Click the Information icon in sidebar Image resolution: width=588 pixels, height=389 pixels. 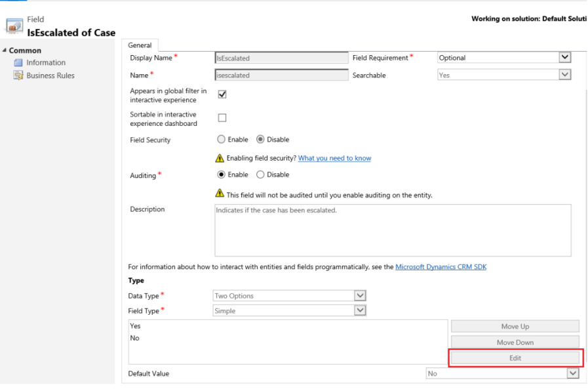pos(18,63)
